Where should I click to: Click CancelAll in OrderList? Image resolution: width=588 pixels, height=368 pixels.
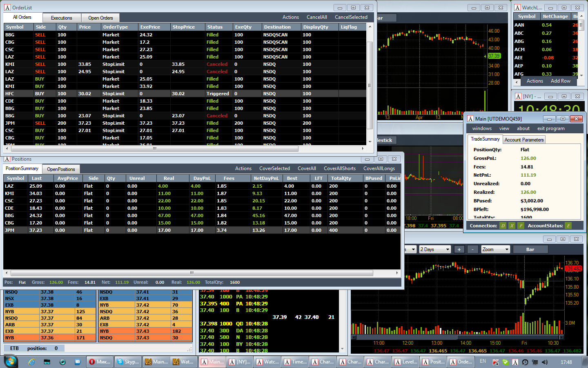[x=317, y=17]
